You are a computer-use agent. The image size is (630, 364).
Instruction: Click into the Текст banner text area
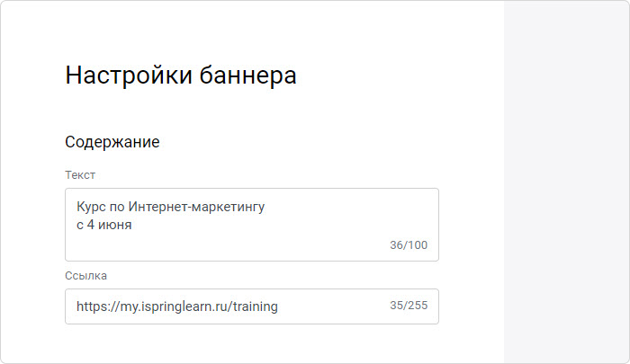[x=251, y=225]
